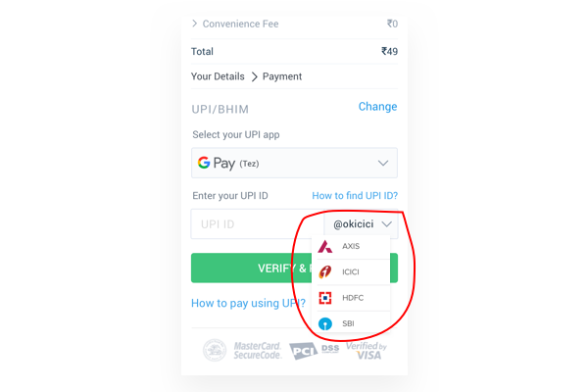Click the RBI round seal logo

(215, 350)
